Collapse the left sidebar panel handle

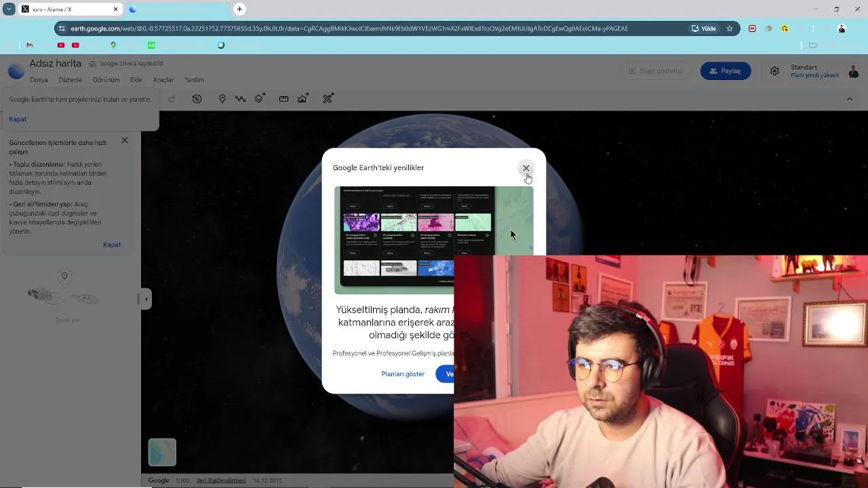[x=146, y=299]
